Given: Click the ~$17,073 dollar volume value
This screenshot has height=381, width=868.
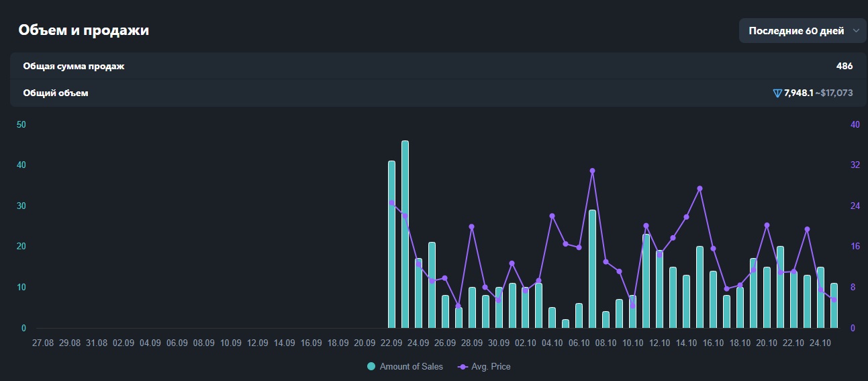Looking at the screenshot, I should [x=834, y=93].
